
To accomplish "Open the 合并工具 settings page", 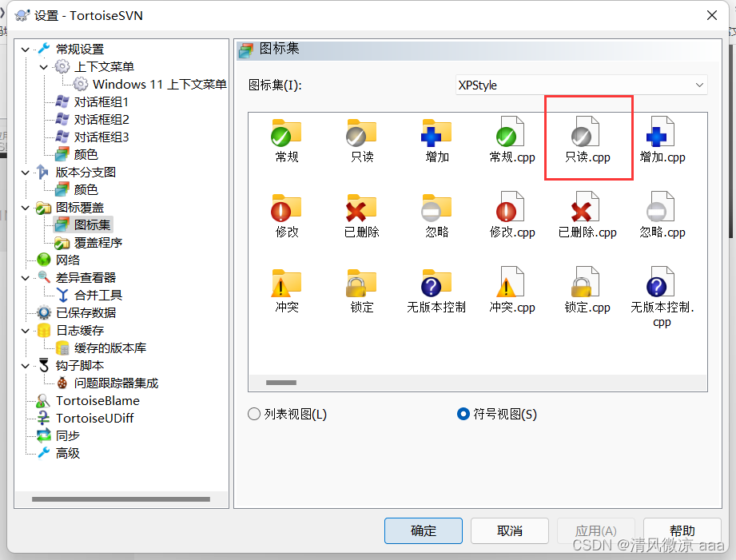I will click(98, 296).
